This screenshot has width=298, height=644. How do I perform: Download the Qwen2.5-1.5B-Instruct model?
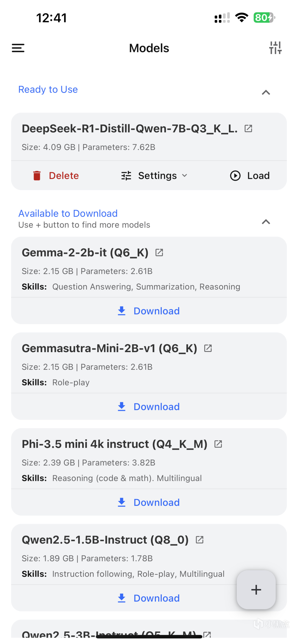coord(149,598)
